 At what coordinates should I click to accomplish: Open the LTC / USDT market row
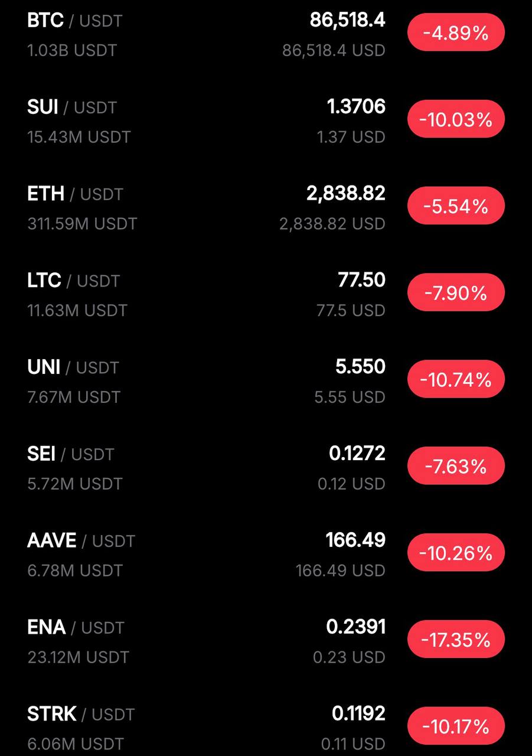[73, 281]
